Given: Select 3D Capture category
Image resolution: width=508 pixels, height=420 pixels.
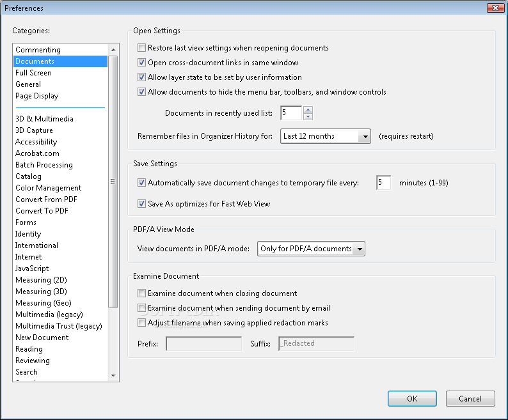Looking at the screenshot, I should click(60, 130).
